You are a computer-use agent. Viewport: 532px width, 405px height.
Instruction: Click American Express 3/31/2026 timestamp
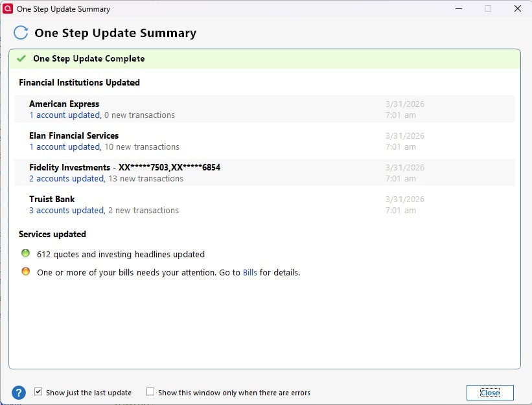tap(405, 110)
